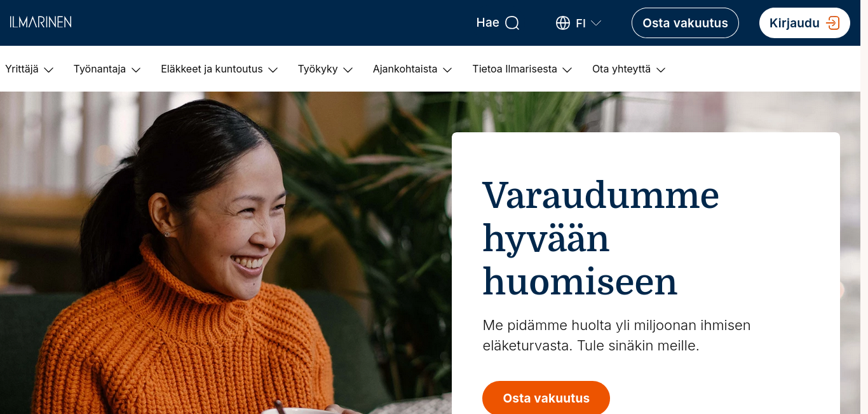This screenshot has height=414, width=868.
Task: Click the login arrow icon on Kirjaudu
Action: (x=832, y=23)
